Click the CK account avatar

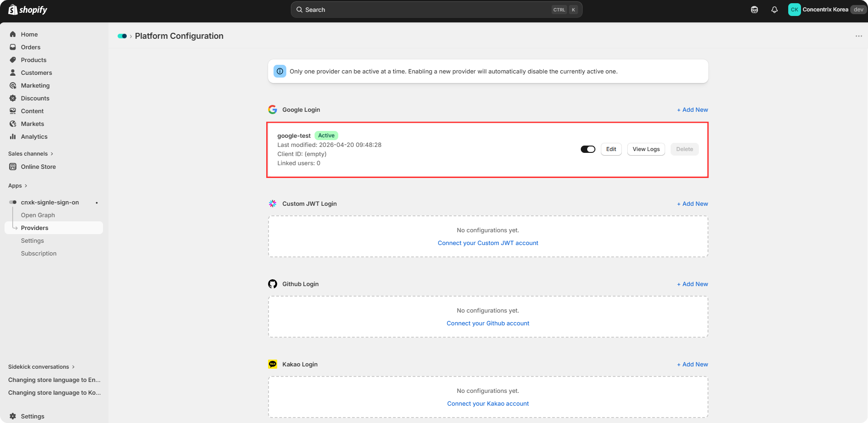[x=795, y=10]
